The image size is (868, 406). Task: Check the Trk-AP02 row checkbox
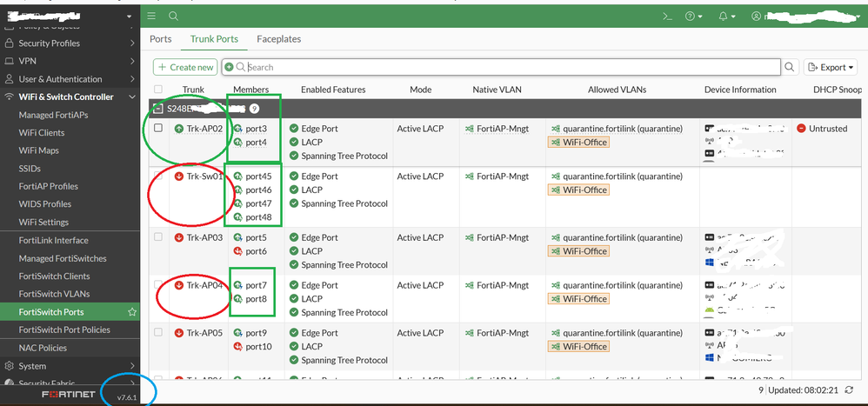coord(157,129)
